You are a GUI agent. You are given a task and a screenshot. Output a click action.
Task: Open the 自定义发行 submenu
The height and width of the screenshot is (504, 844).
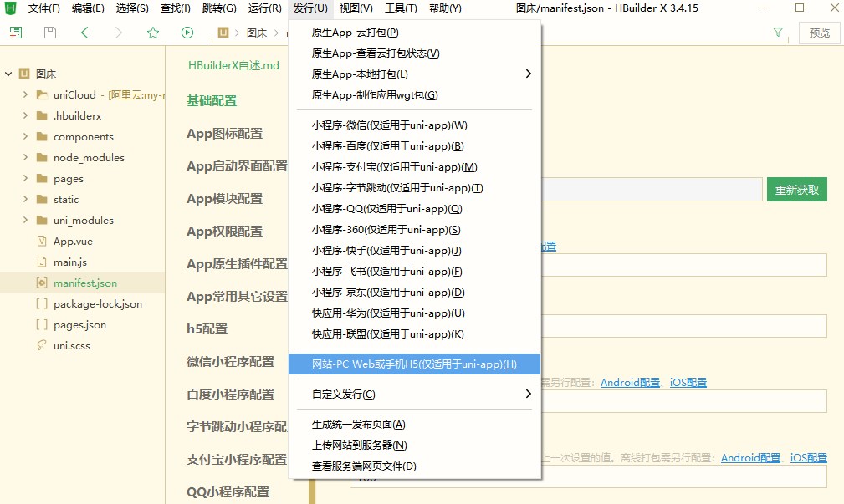[x=414, y=394]
